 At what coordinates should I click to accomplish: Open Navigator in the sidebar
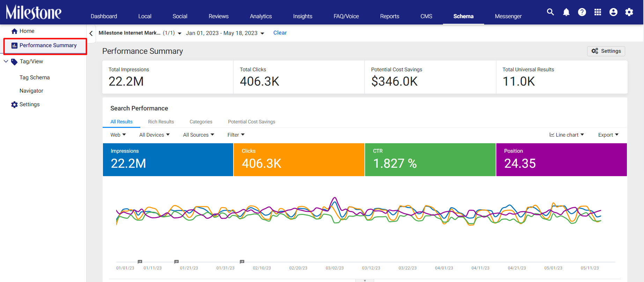coord(31,91)
